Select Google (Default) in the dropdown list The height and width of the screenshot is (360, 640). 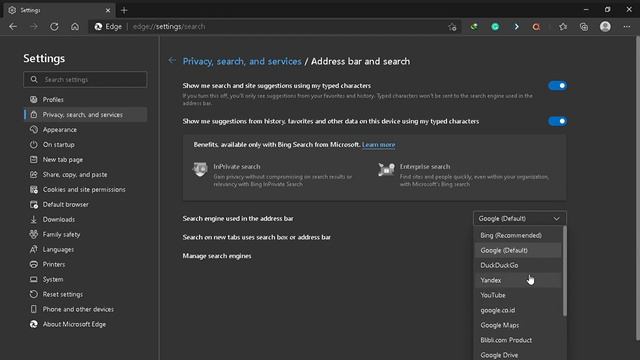tap(518, 250)
